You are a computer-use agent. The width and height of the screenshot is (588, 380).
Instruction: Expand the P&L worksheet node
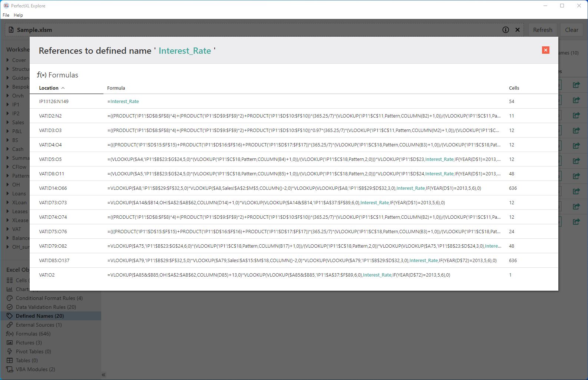coord(7,131)
